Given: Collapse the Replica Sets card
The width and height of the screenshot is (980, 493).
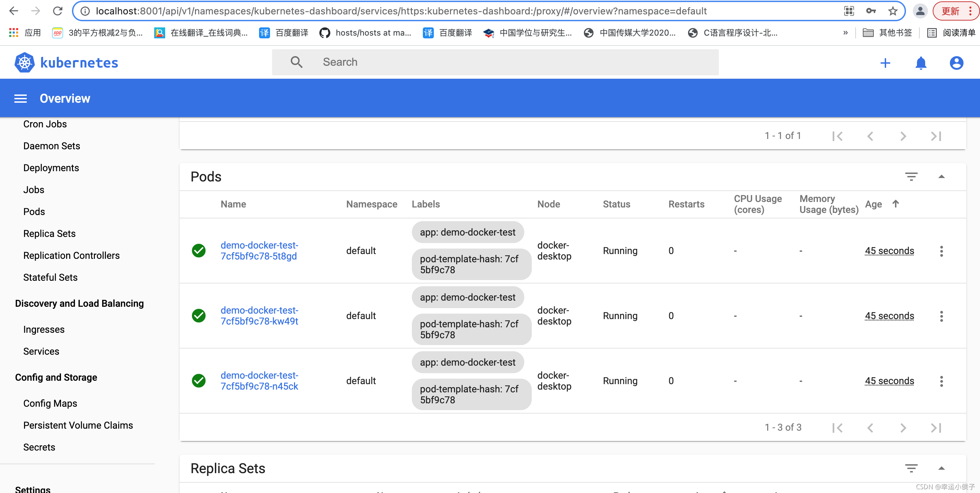Looking at the screenshot, I should pos(941,468).
